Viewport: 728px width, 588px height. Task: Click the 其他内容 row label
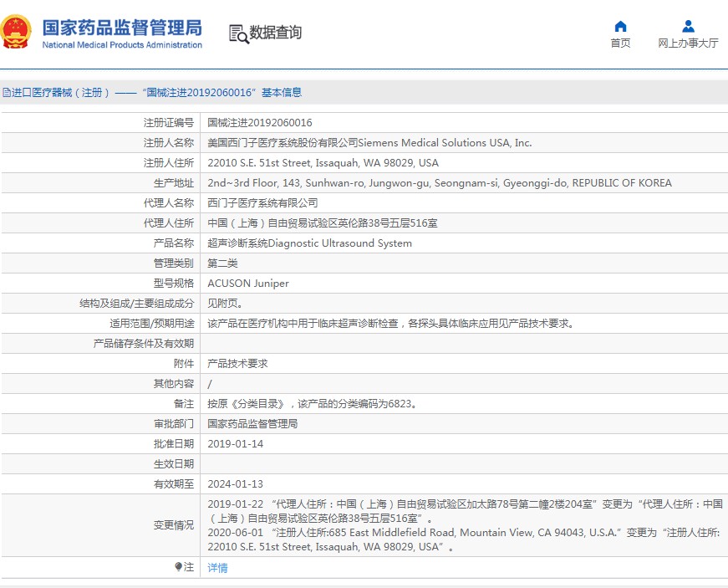(x=174, y=384)
